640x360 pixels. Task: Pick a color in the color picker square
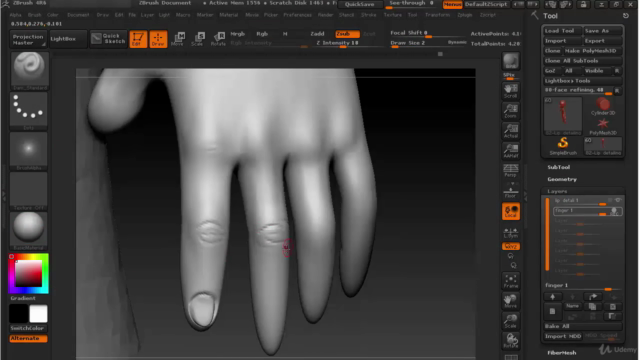coord(29,273)
